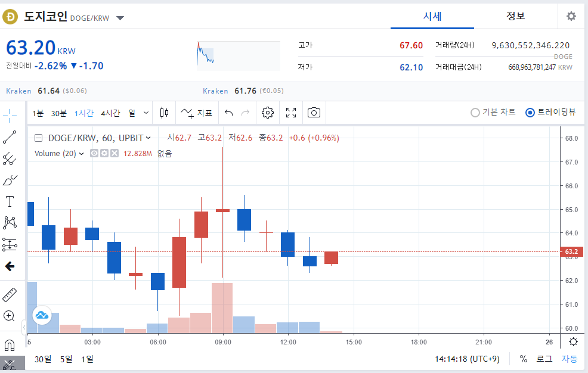This screenshot has width=588, height=373.
Task: Remove the Volume indicator
Action: tap(114, 153)
